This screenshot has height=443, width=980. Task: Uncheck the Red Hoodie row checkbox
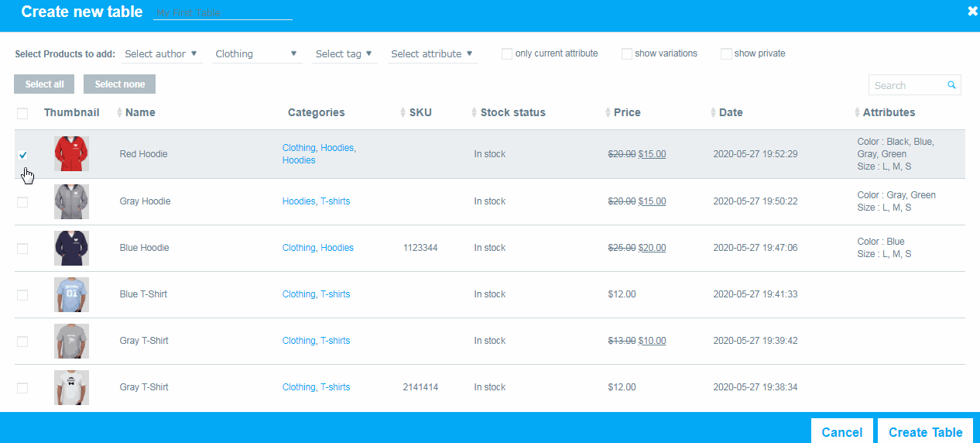point(22,155)
